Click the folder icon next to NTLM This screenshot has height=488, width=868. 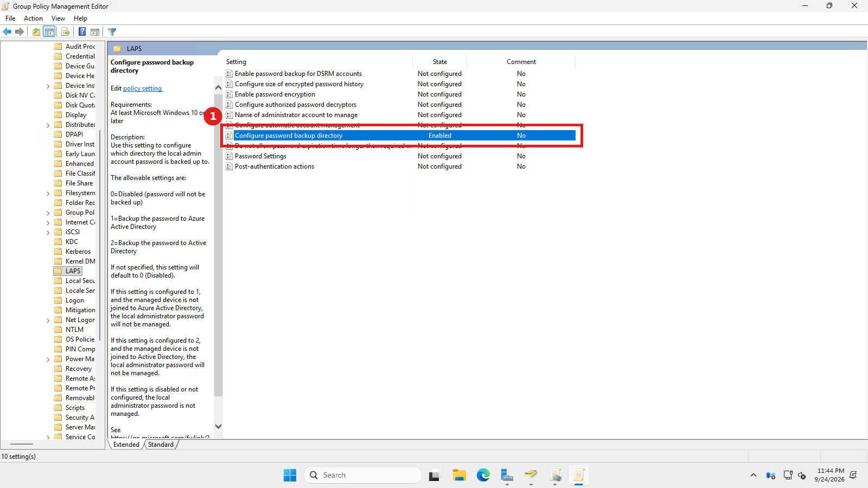coord(59,330)
